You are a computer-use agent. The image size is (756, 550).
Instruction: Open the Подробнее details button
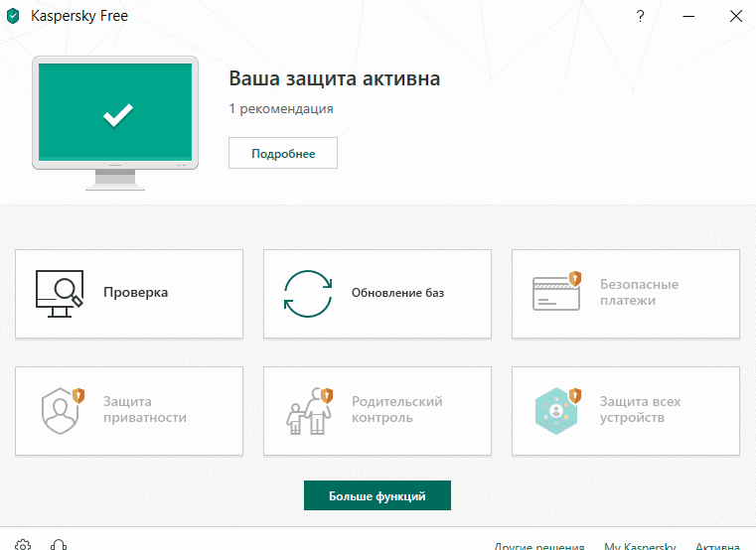283,153
